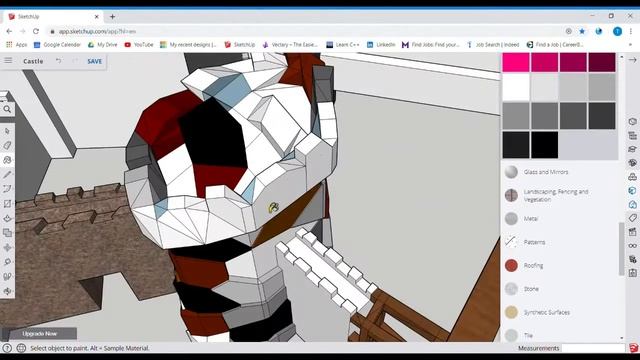Image resolution: width=640 pixels, height=360 pixels.
Task: Select the Line pencil tool
Action: coord(7,175)
